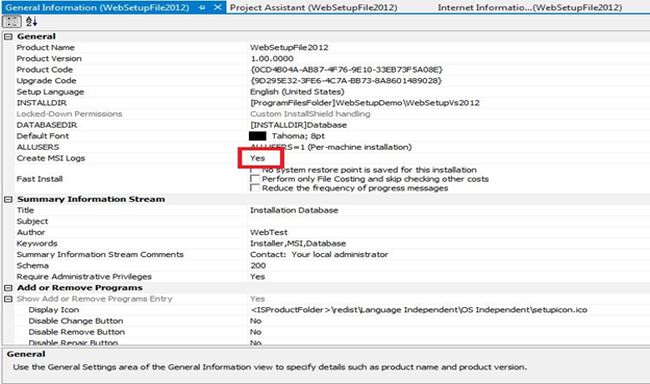Edit Summary Information Stream Comments value
650x384 pixels.
point(319,255)
